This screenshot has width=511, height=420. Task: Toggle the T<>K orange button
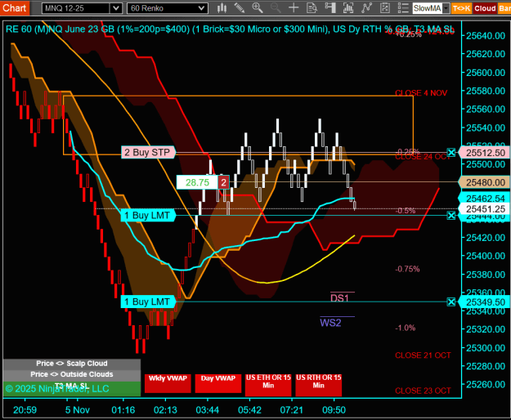(461, 8)
